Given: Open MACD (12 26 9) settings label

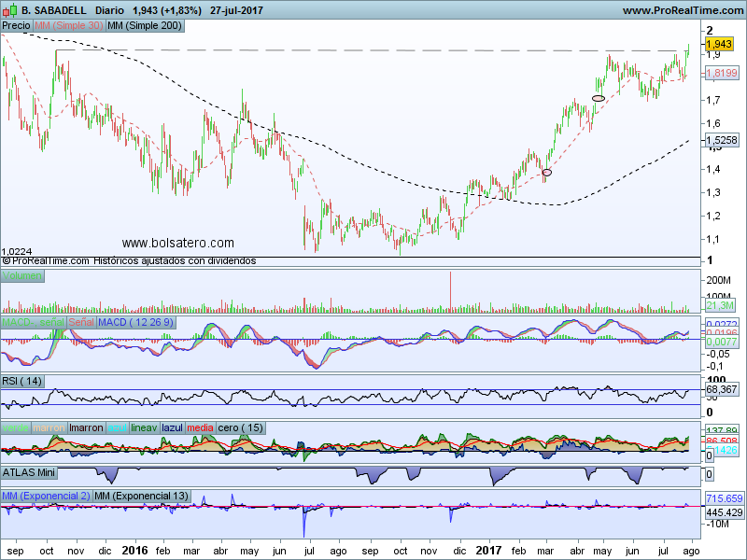Looking at the screenshot, I should [x=136, y=322].
